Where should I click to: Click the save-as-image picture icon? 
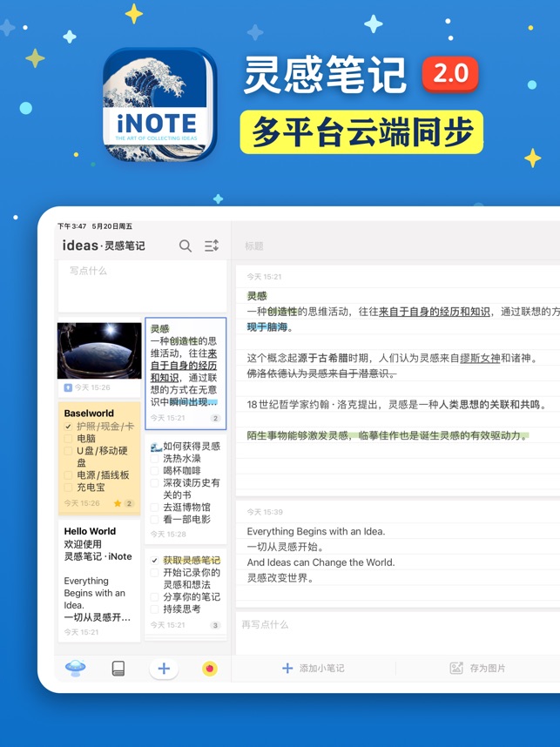click(456, 668)
